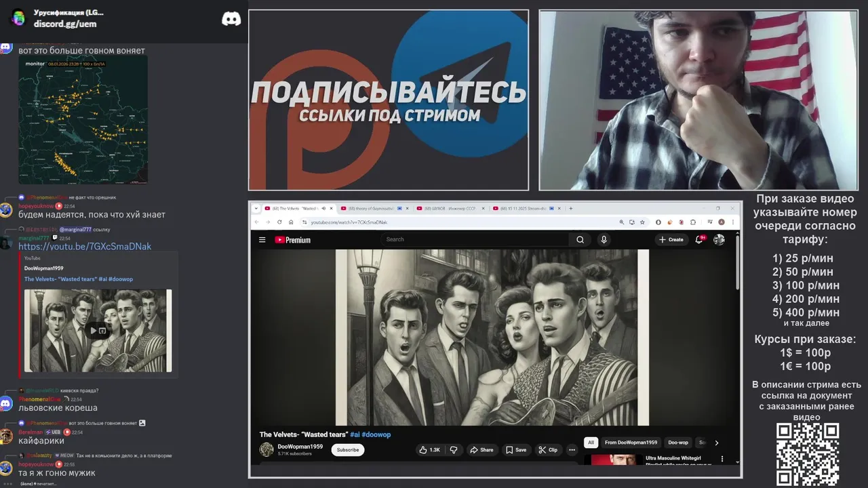Like the video with thumbs up
868x488 pixels.
[x=429, y=449]
